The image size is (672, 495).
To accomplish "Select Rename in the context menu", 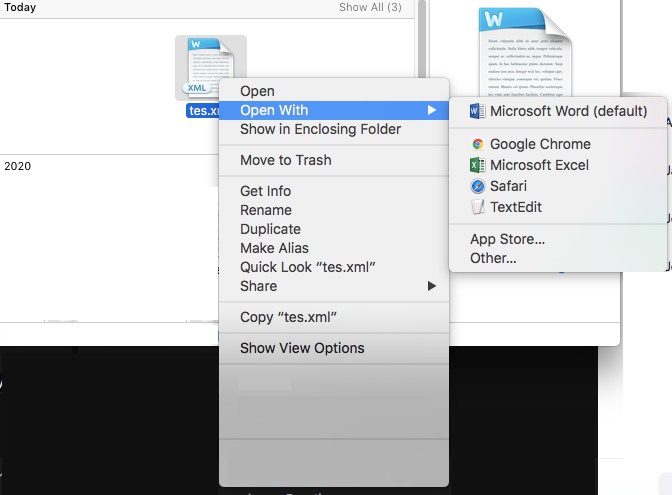I will 265,210.
